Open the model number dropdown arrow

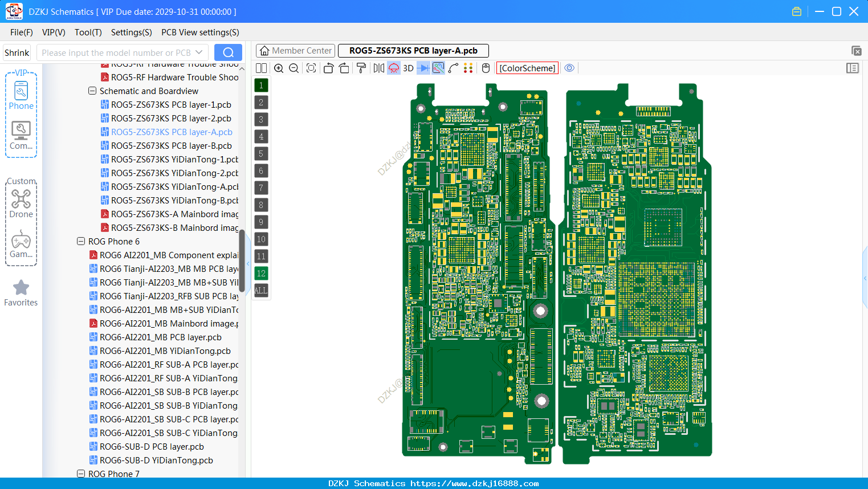[x=199, y=52]
